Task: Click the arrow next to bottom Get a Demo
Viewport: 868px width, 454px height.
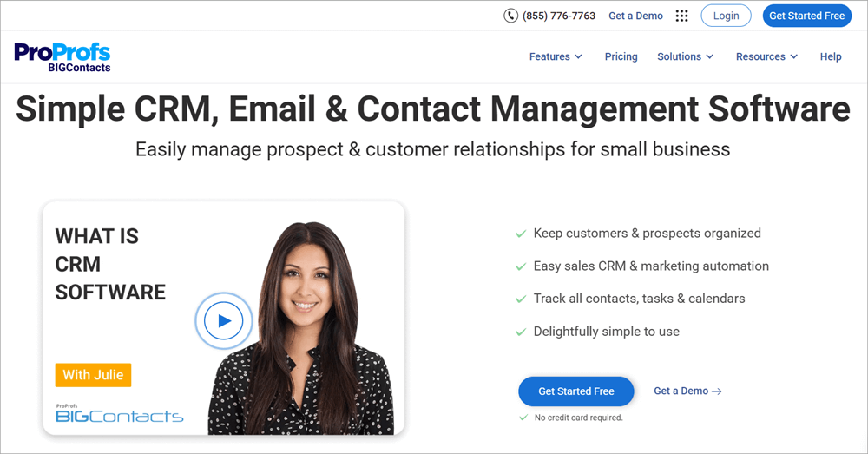Action: click(x=717, y=391)
